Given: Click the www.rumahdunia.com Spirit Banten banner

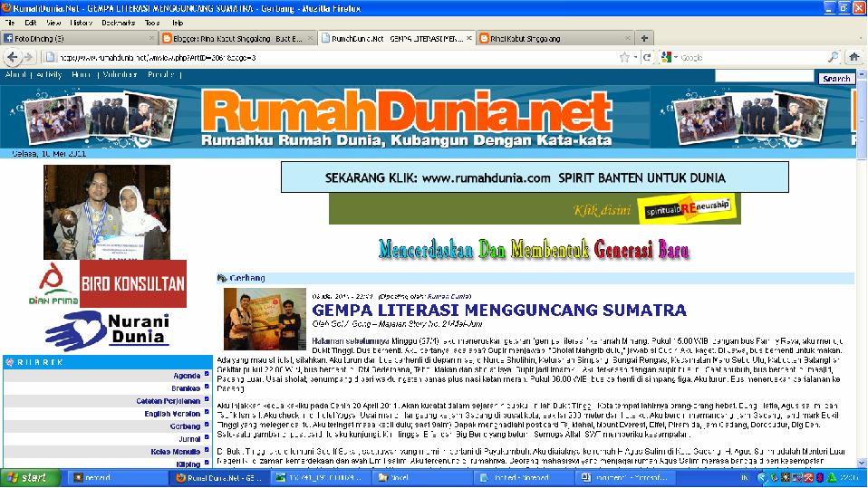Looking at the screenshot, I should click(535, 177).
